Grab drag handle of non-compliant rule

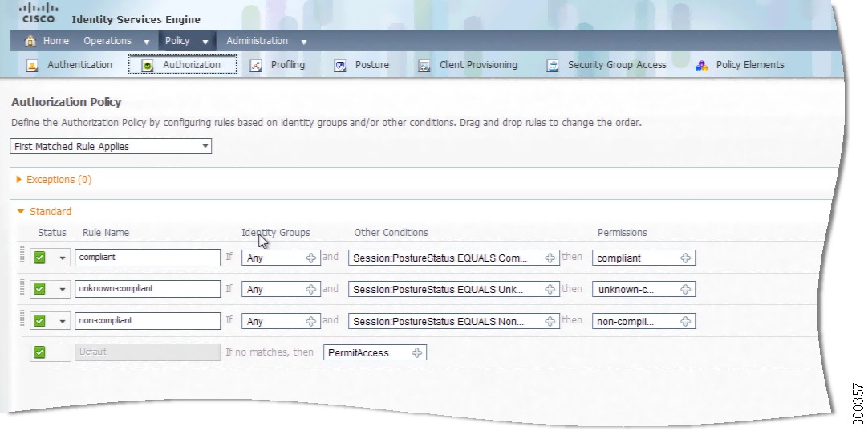22,318
